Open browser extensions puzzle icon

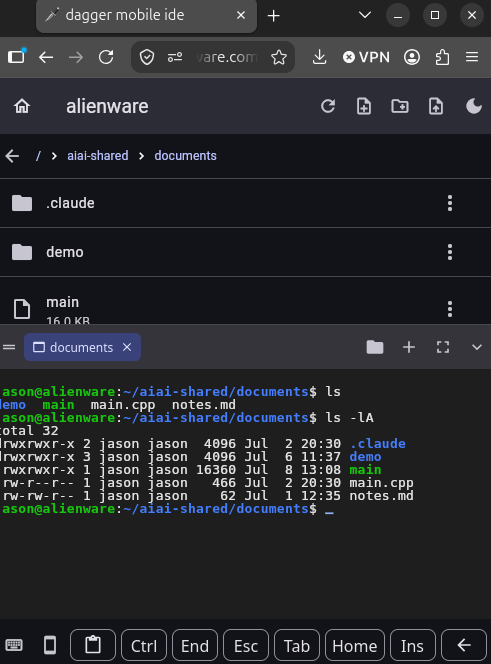tap(442, 57)
